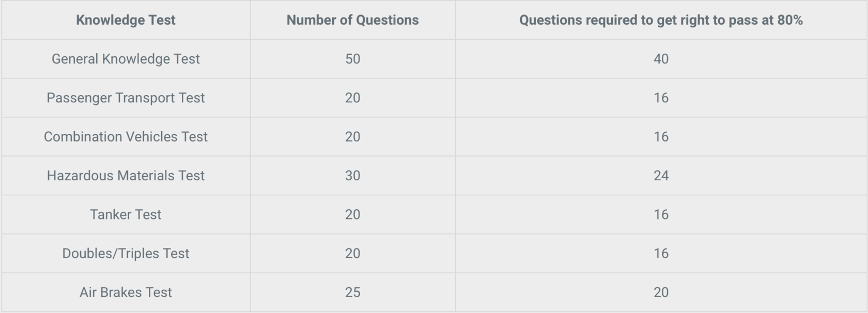868x313 pixels.
Task: Click the Number of Questions column header
Action: pos(353,20)
